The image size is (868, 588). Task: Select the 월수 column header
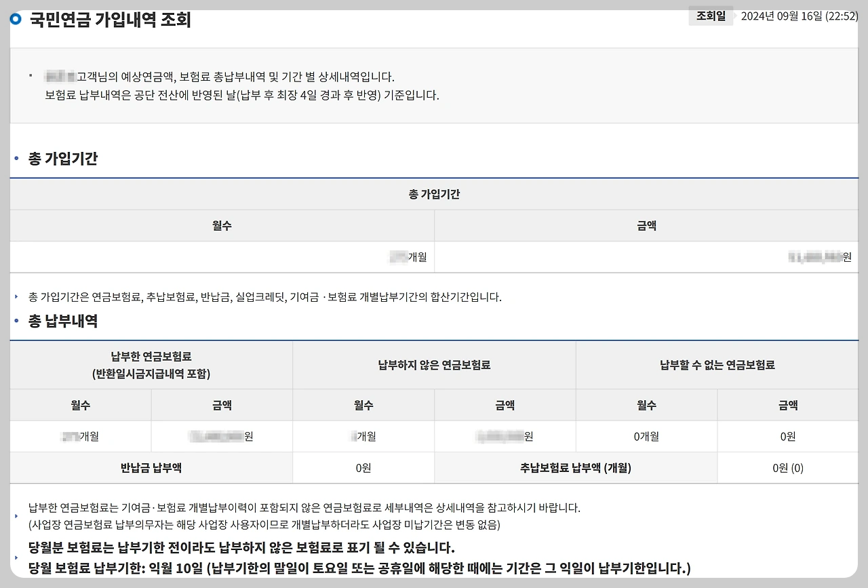pyautogui.click(x=224, y=225)
